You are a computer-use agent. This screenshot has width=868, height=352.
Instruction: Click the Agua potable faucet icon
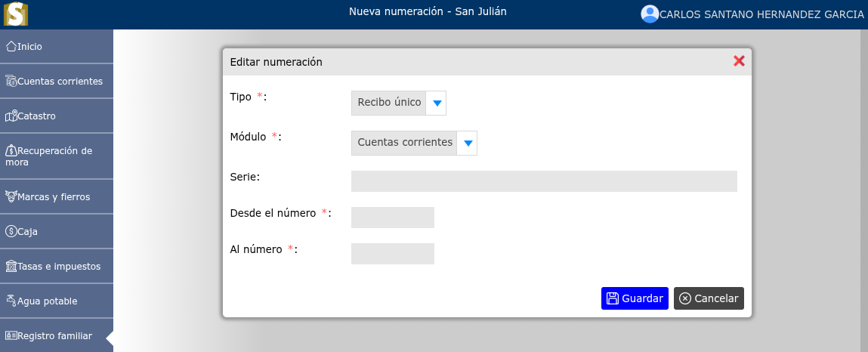(11, 301)
